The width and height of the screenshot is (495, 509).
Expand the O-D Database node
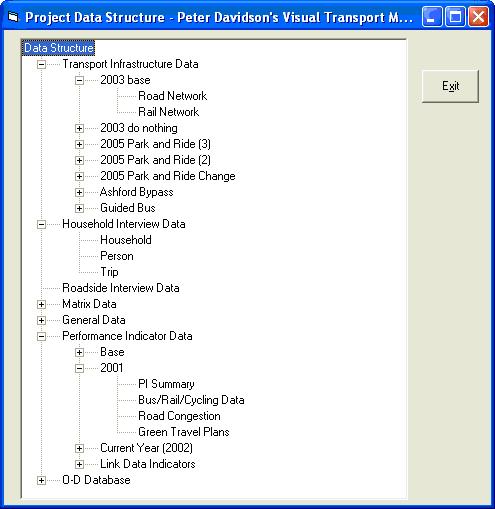(x=41, y=480)
